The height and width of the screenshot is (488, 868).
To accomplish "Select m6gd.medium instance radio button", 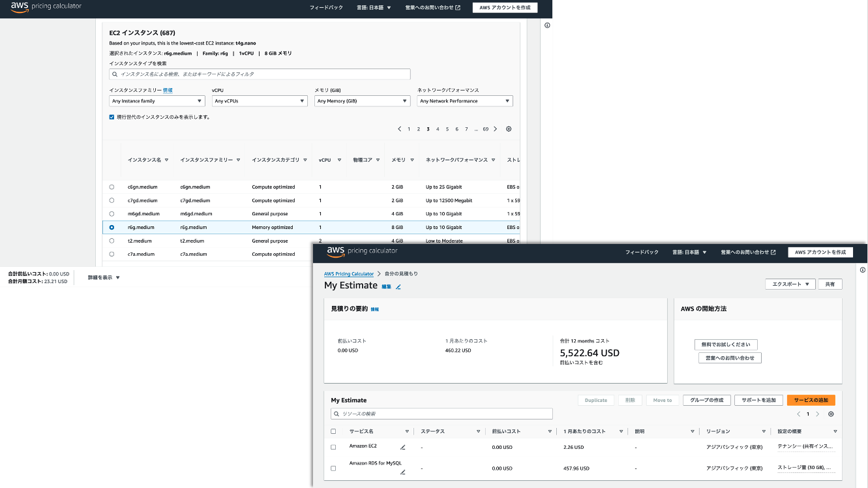I will pos(112,214).
